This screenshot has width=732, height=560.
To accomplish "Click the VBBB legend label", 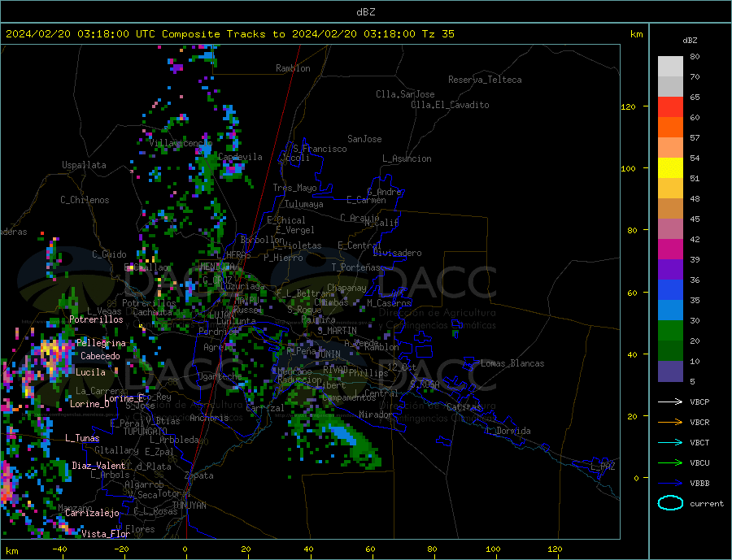I will click(x=699, y=484).
